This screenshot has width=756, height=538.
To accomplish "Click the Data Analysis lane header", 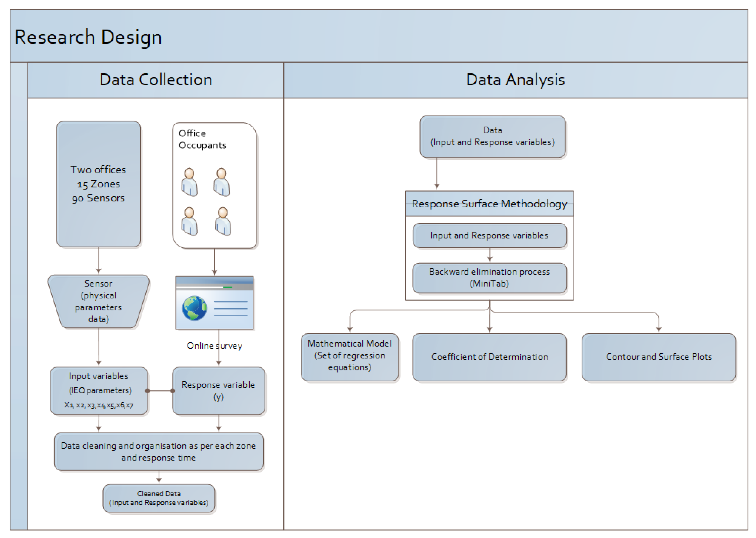I will point(515,80).
